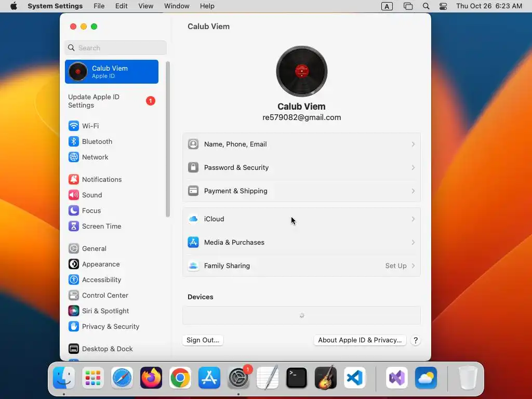Open Launchpad from the Dock

pos(93,378)
